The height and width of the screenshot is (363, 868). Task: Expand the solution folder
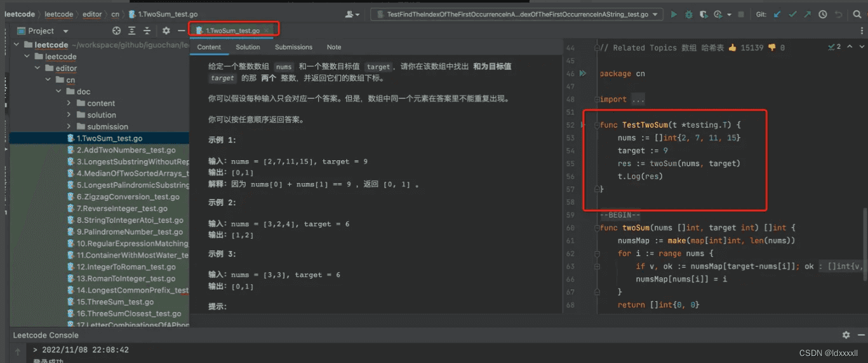click(69, 115)
